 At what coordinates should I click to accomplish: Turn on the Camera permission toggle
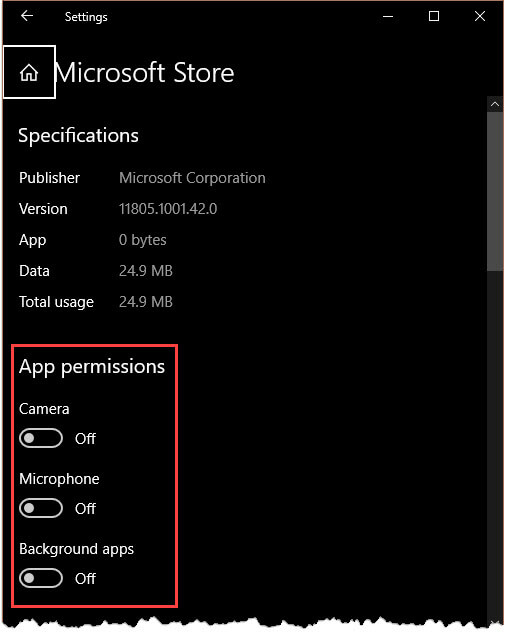click(x=41, y=438)
